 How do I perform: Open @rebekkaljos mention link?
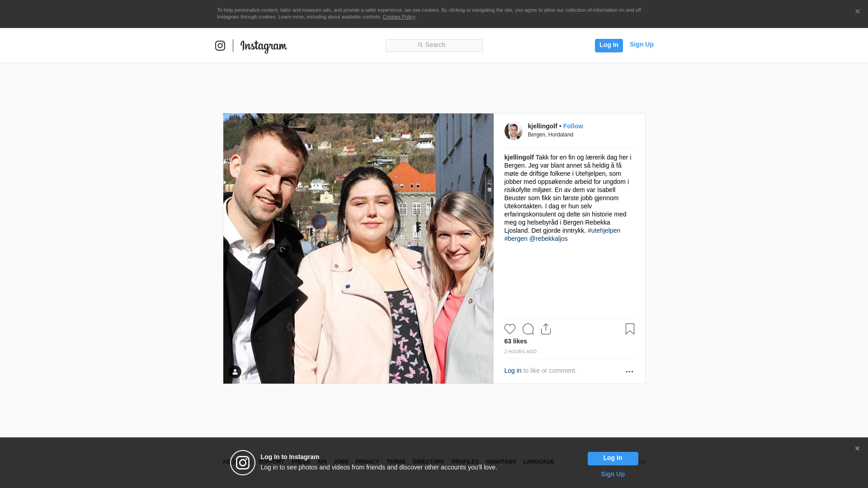point(548,239)
